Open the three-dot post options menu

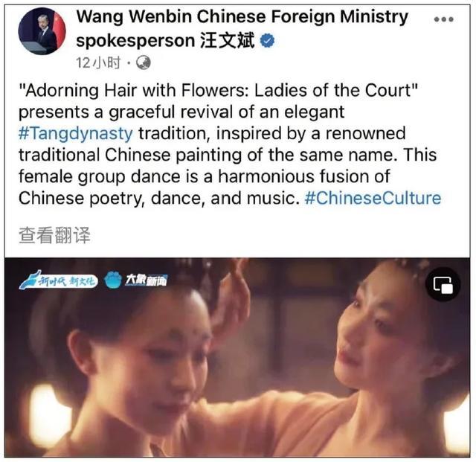443,19
